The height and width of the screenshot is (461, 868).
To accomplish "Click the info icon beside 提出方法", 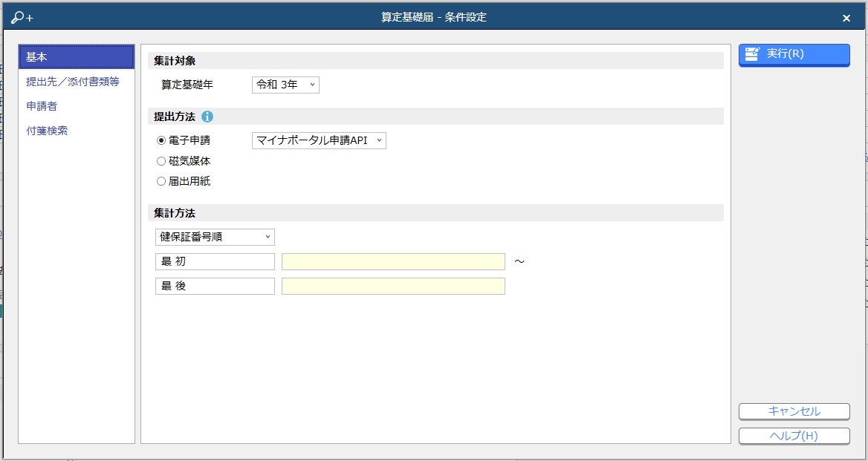I will coord(207,117).
